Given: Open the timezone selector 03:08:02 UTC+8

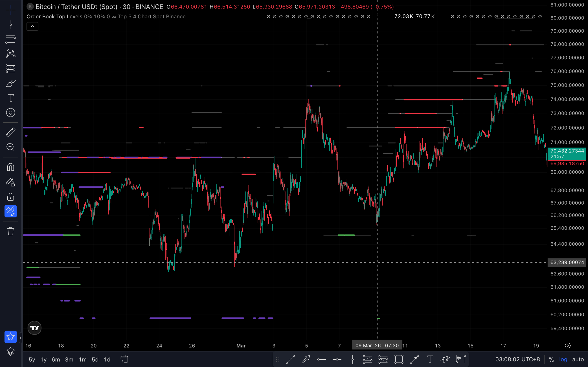Looking at the screenshot, I should click(x=517, y=359).
